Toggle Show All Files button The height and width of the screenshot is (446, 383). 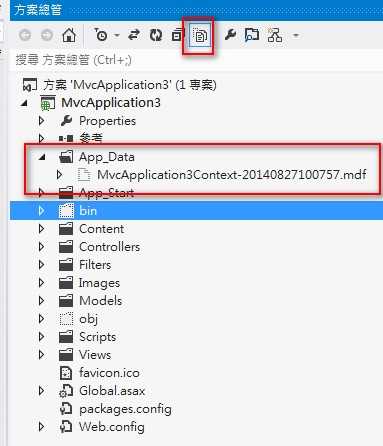click(x=199, y=35)
